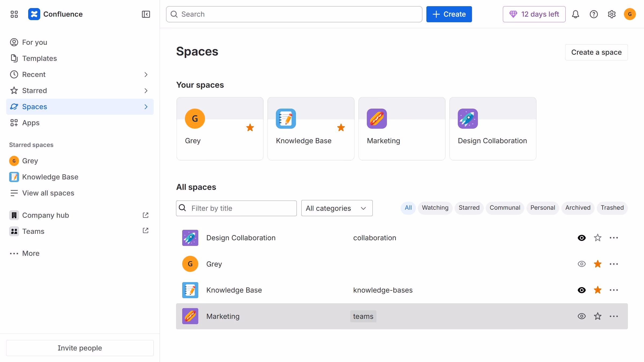Toggle watching for Marketing space
Screen dimensions: 644x362
(x=581, y=316)
